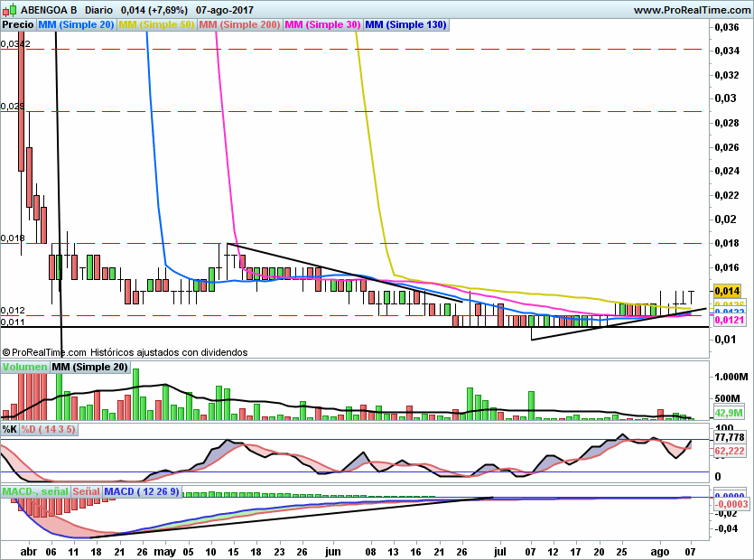Click the green Volumen panel label
Image resolution: width=754 pixels, height=560 pixels.
point(24,367)
